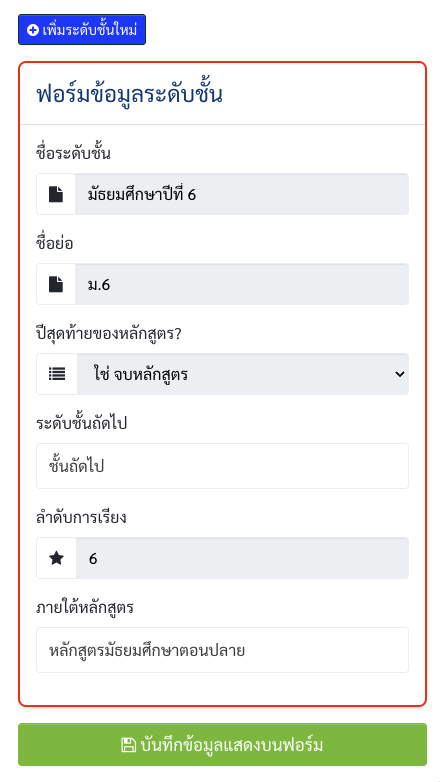Click dropdown chevron arrow on ใช่ จบหลักสูตร
Screen dimensions: 440x782
399,374
